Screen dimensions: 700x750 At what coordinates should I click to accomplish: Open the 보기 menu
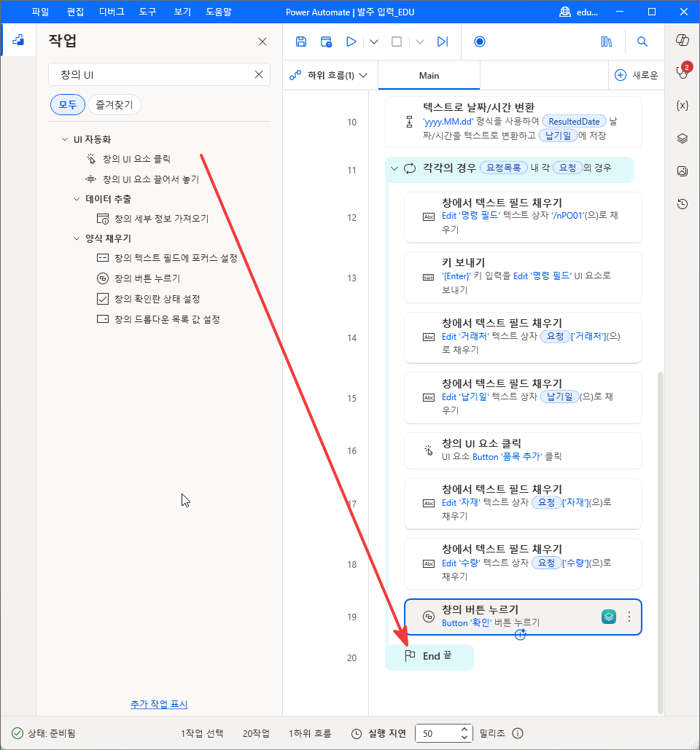coord(182,12)
